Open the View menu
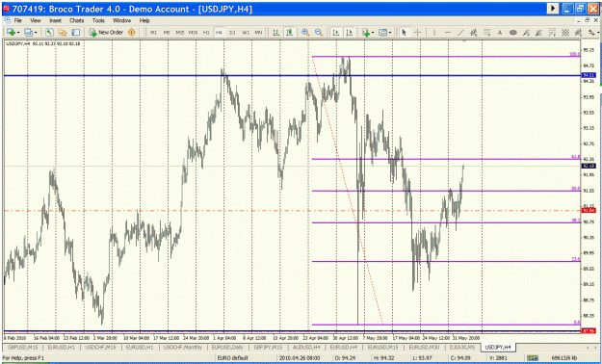The height and width of the screenshot is (364, 602). point(36,20)
